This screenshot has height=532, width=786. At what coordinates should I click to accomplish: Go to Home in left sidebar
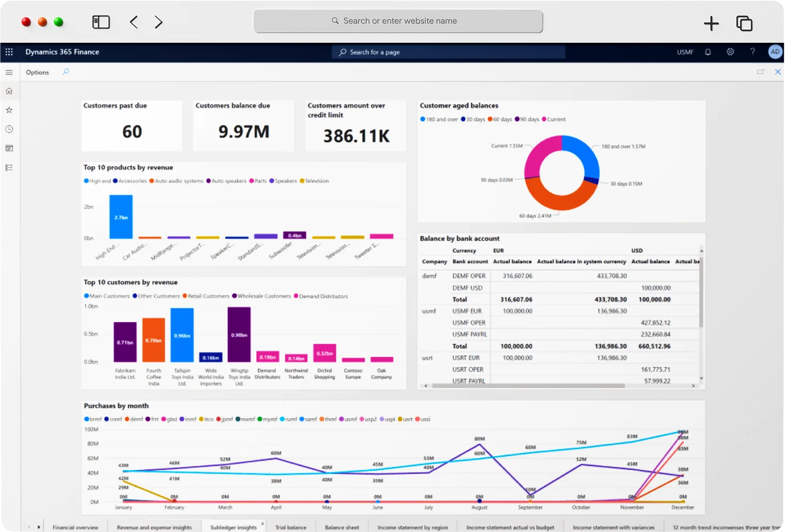[9, 91]
